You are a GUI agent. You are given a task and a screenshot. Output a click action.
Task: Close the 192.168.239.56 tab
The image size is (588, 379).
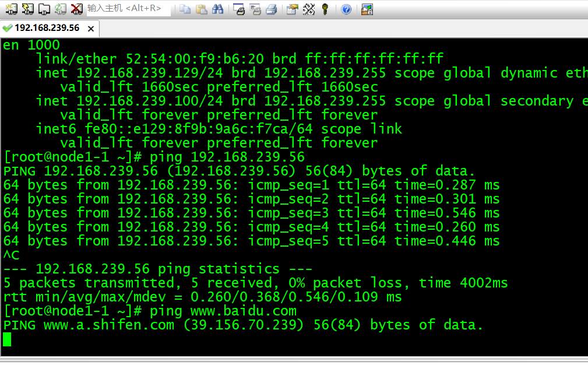(x=91, y=29)
